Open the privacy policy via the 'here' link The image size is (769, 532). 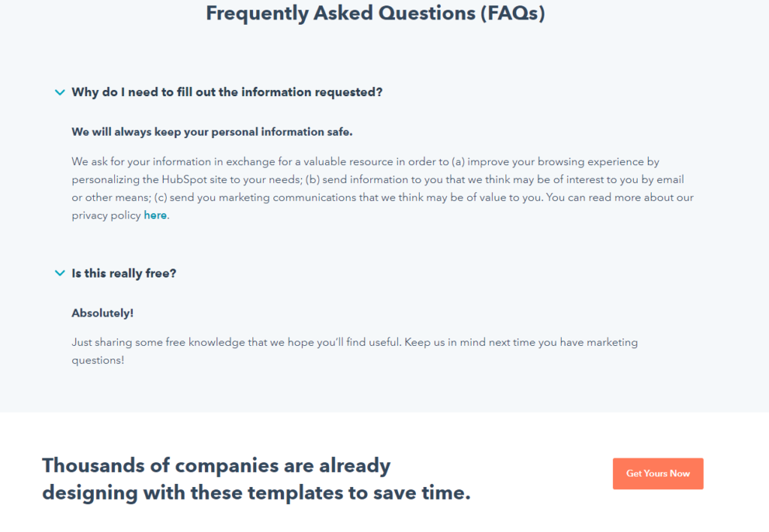pos(155,215)
